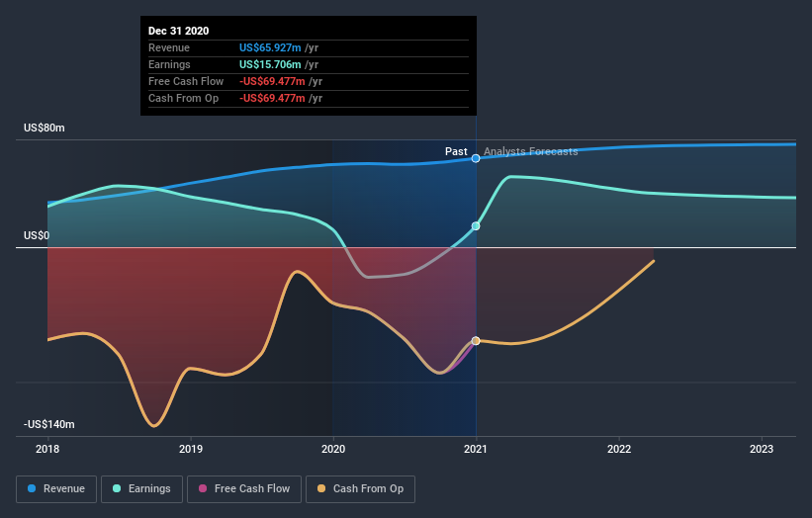Click the Free Cash Flow -US$69.477m tooltip value
The image size is (812, 518).
[x=272, y=81]
